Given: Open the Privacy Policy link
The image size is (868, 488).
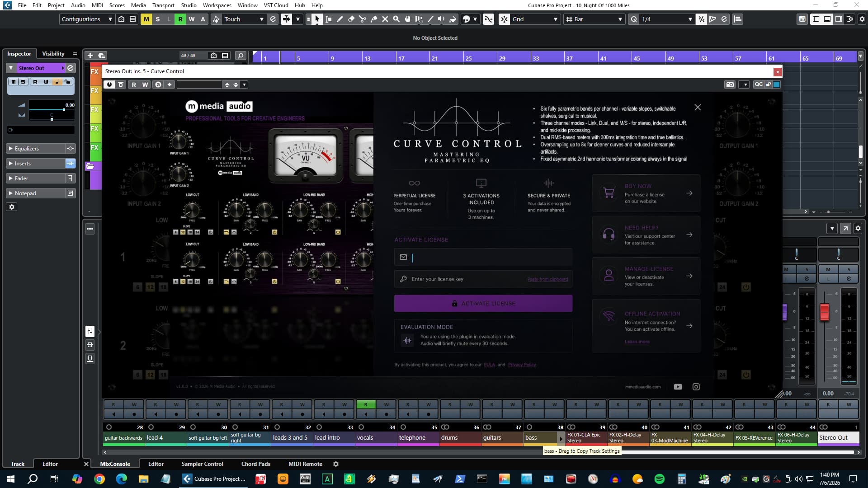Looking at the screenshot, I should (x=522, y=365).
